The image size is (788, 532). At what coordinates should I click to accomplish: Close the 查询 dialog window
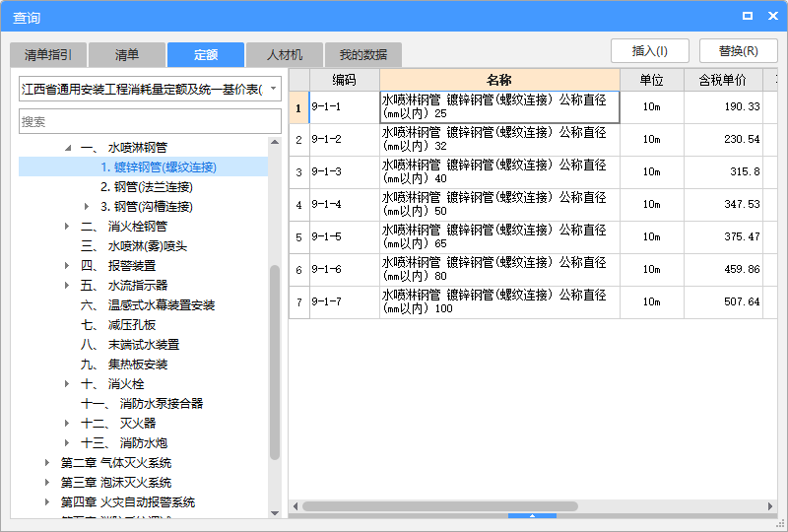pyautogui.click(x=773, y=16)
